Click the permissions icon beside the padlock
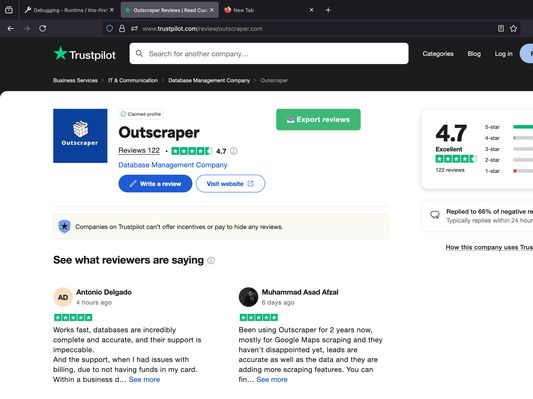Viewport: 533px width, 399px height. click(134, 29)
